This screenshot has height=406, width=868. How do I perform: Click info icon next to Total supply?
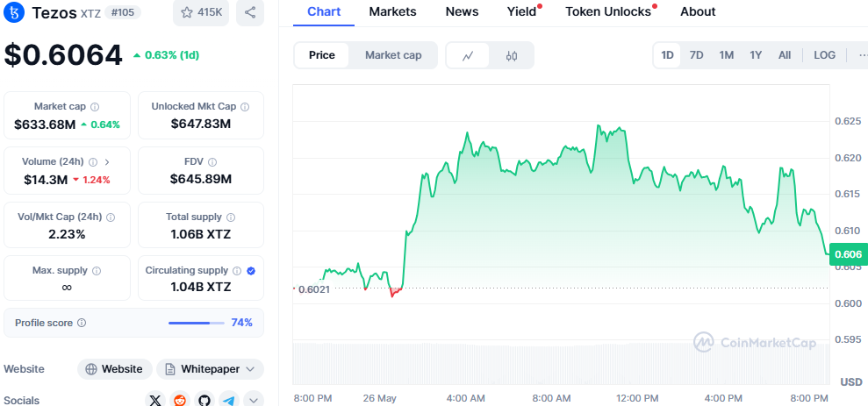click(x=231, y=217)
